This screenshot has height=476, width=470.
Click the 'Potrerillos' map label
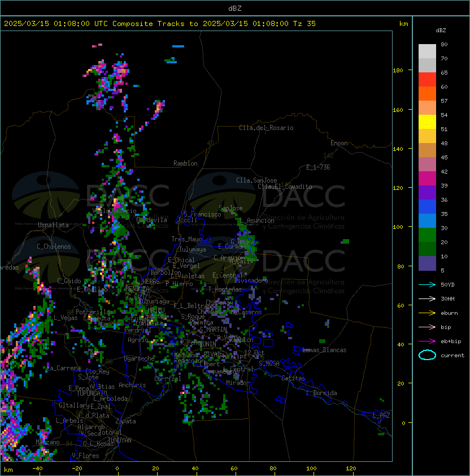pos(94,312)
